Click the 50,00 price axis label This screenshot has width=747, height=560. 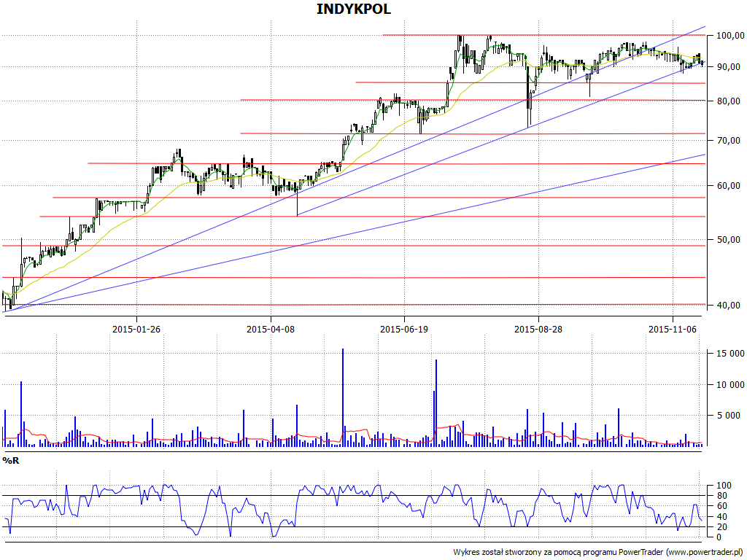pyautogui.click(x=729, y=239)
